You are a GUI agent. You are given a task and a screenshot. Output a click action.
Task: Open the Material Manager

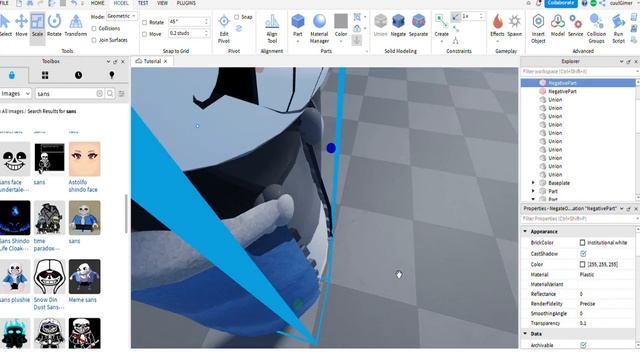click(319, 28)
